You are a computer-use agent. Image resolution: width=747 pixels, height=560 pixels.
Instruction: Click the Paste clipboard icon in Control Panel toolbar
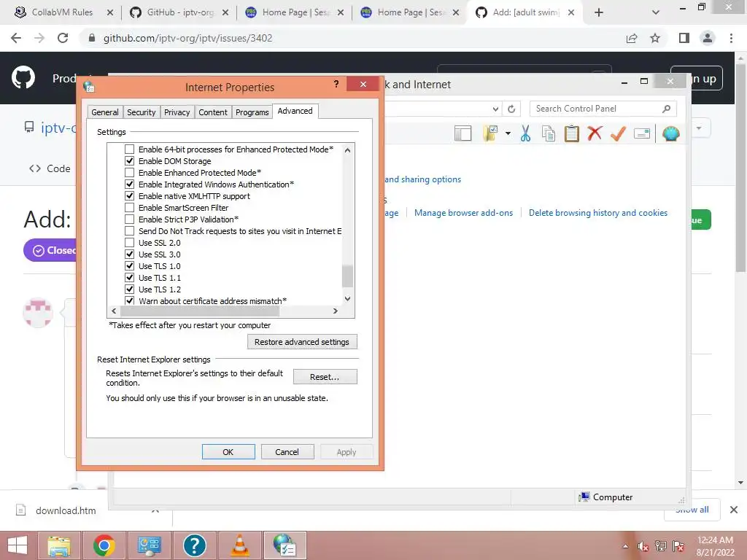(x=572, y=134)
